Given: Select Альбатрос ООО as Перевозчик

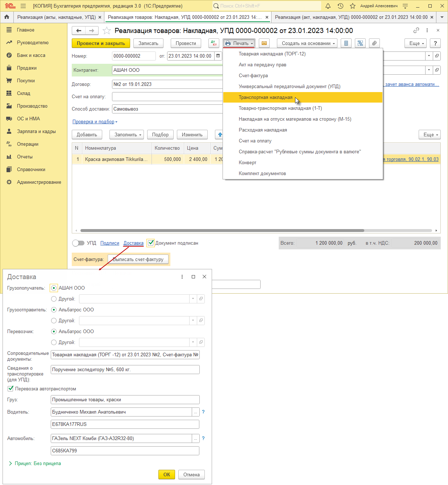Looking at the screenshot, I should (54, 331).
